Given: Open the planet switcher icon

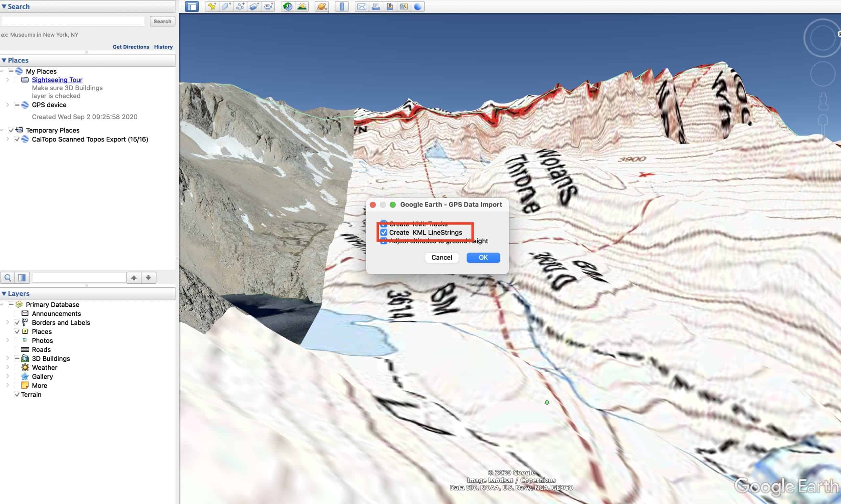Looking at the screenshot, I should (x=321, y=7).
